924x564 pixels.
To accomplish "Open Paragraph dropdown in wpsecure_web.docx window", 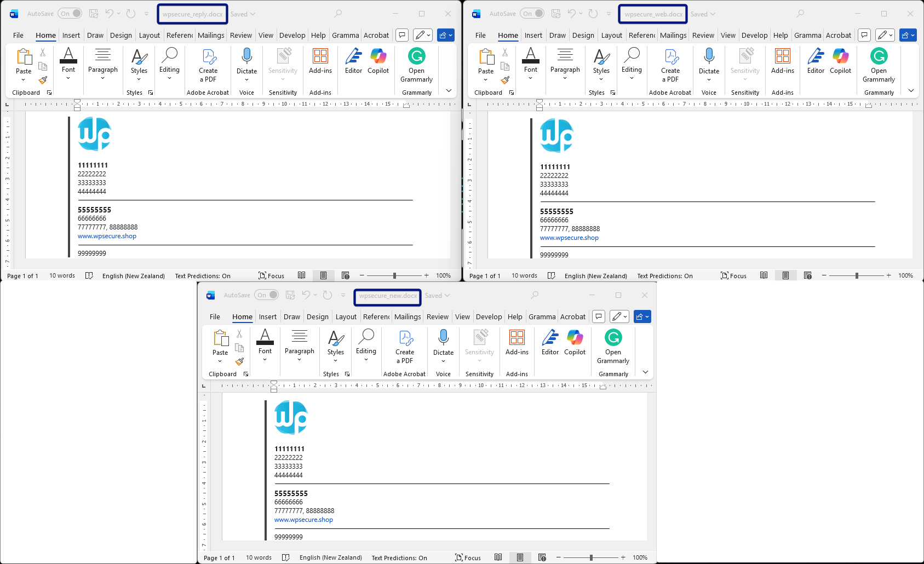I will point(565,65).
